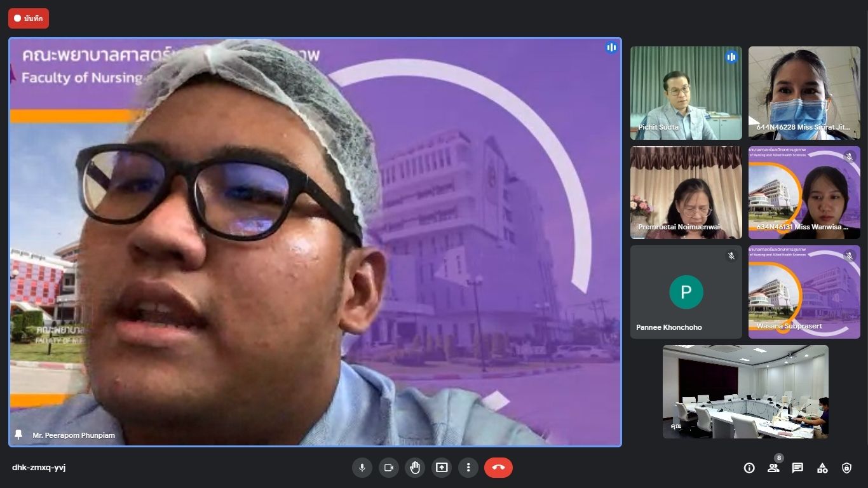Click the pin icon beside Mr. Peerapom Phunpiam
This screenshot has width=868, height=488.
pos(18,435)
